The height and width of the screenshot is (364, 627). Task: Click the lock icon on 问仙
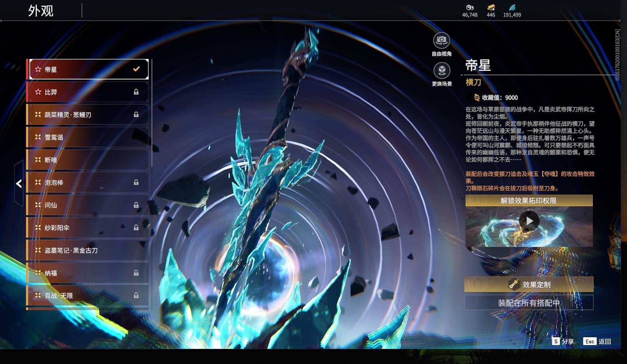[136, 205]
